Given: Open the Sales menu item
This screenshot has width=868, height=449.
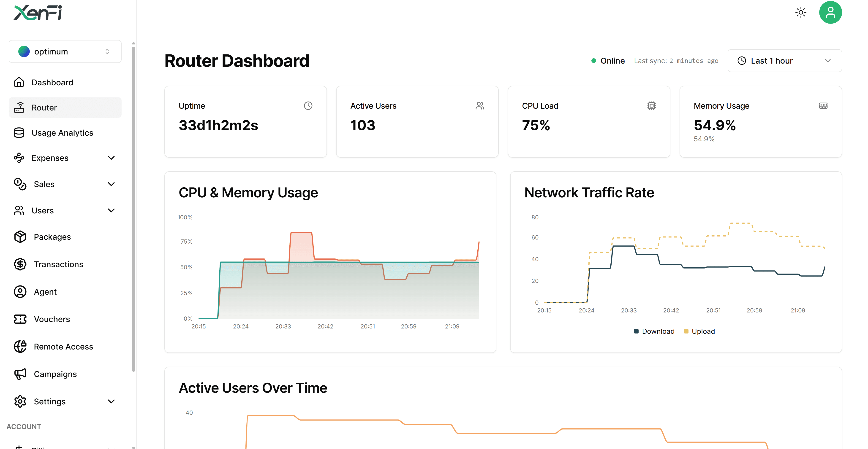Looking at the screenshot, I should pyautogui.click(x=65, y=184).
